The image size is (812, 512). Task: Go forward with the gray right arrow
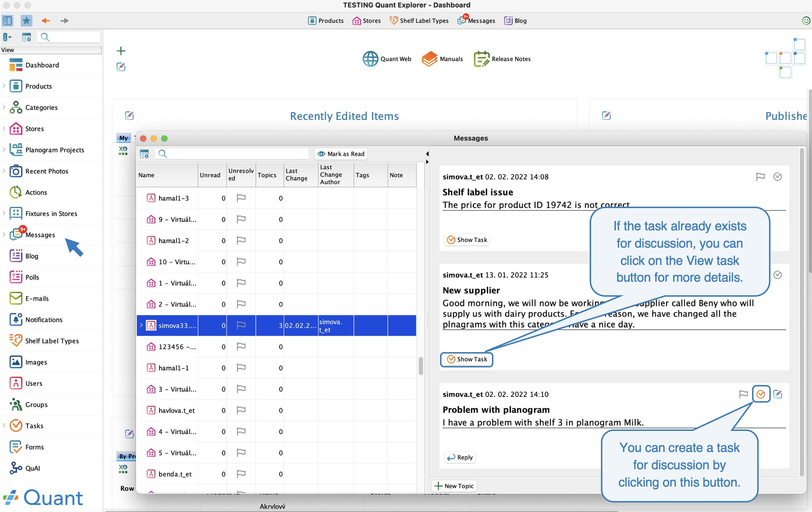point(64,20)
